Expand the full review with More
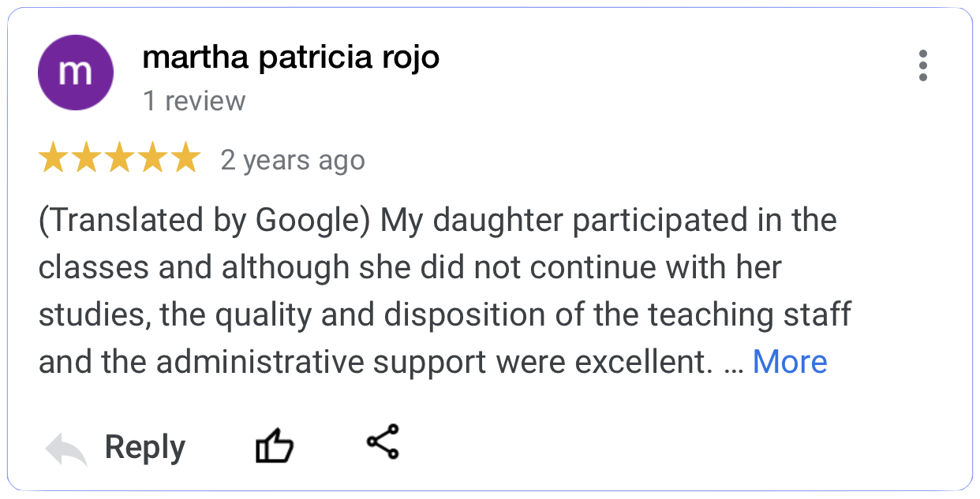Image resolution: width=980 pixels, height=499 pixels. pyautogui.click(x=790, y=362)
